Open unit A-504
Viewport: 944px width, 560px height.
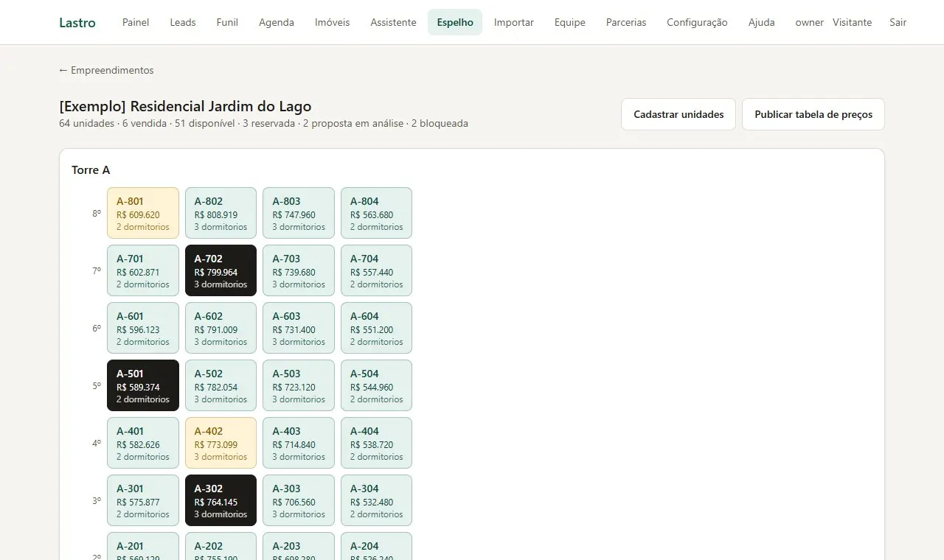pos(376,385)
